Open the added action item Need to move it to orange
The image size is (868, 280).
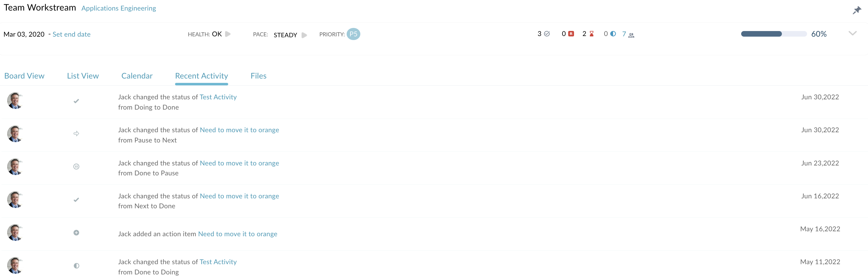[238, 234]
